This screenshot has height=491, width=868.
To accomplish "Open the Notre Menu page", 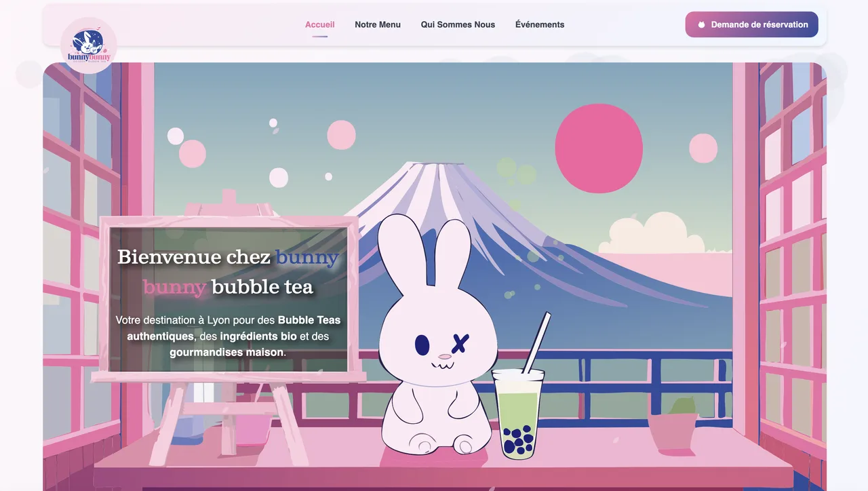I will (378, 24).
